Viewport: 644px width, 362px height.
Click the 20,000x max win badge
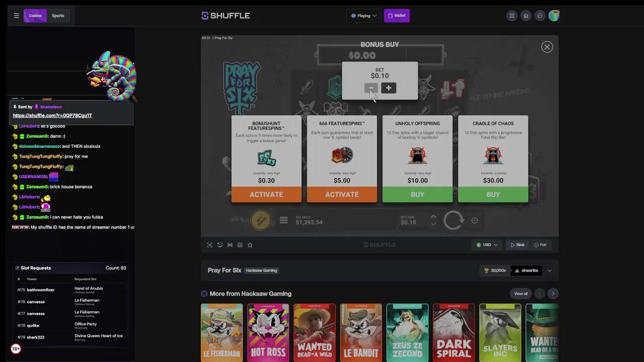pos(495,270)
